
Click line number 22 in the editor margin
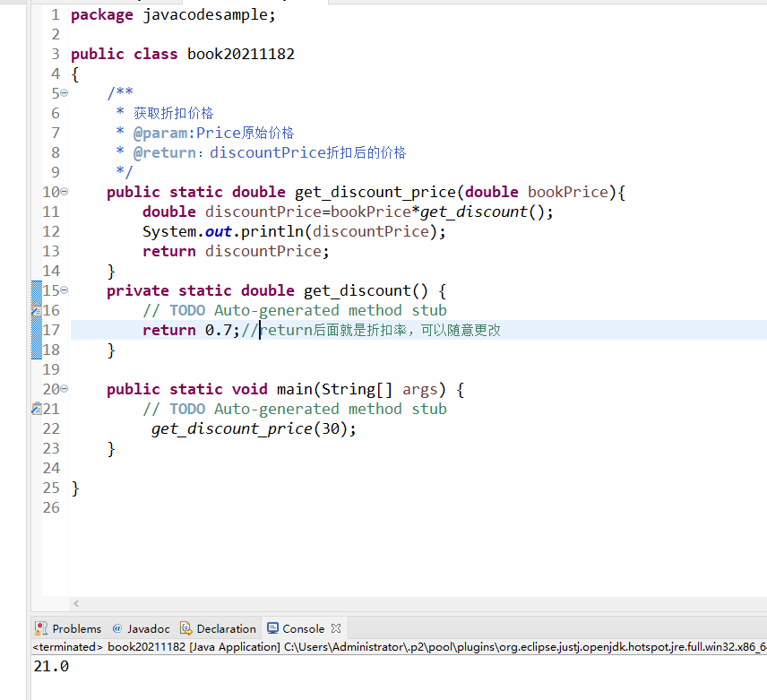tap(50, 428)
